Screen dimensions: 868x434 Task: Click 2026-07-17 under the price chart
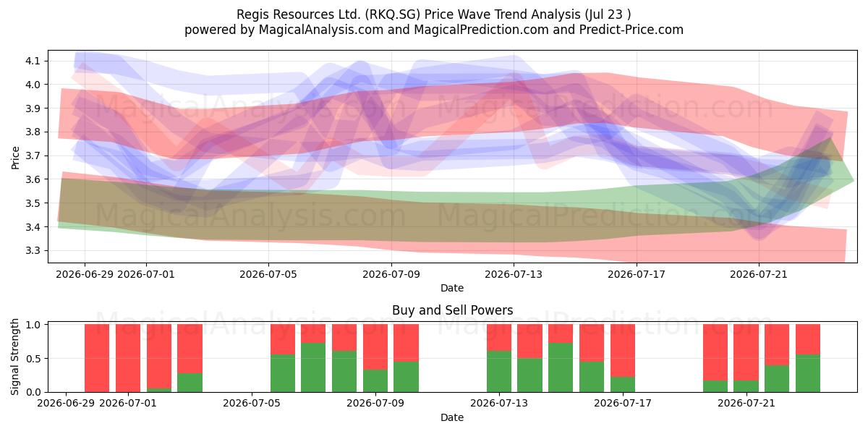tap(637, 274)
